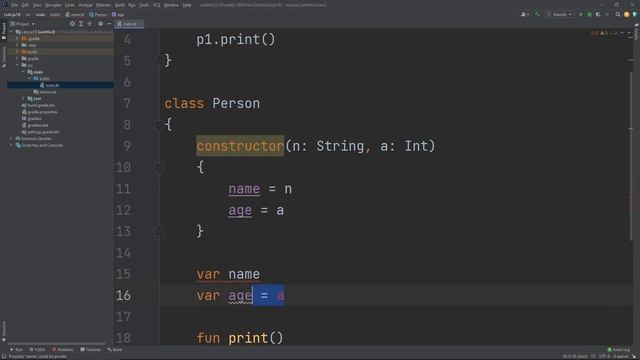Open the MainKt run configuration dropdown
Image resolution: width=640 pixels, height=360 pixels.
[x=560, y=14]
